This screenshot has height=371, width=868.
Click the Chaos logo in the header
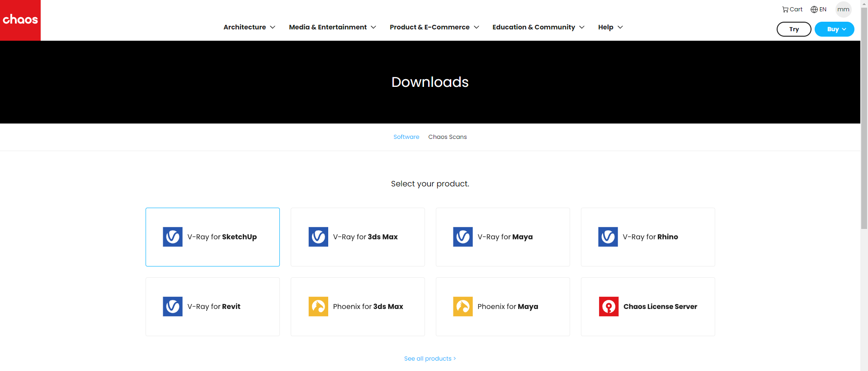[x=20, y=20]
